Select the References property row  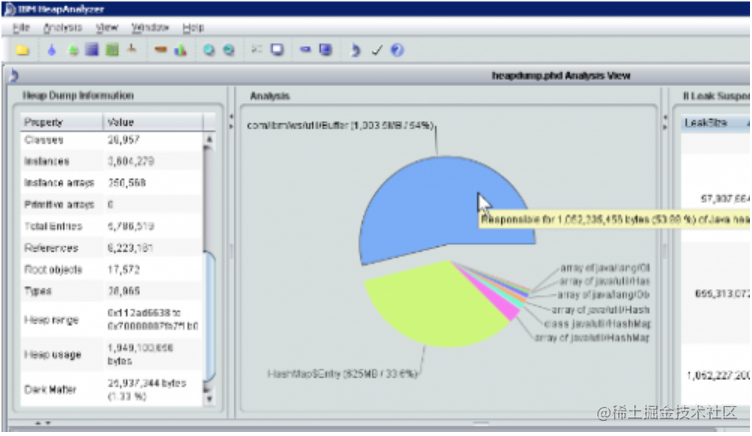[x=112, y=248]
